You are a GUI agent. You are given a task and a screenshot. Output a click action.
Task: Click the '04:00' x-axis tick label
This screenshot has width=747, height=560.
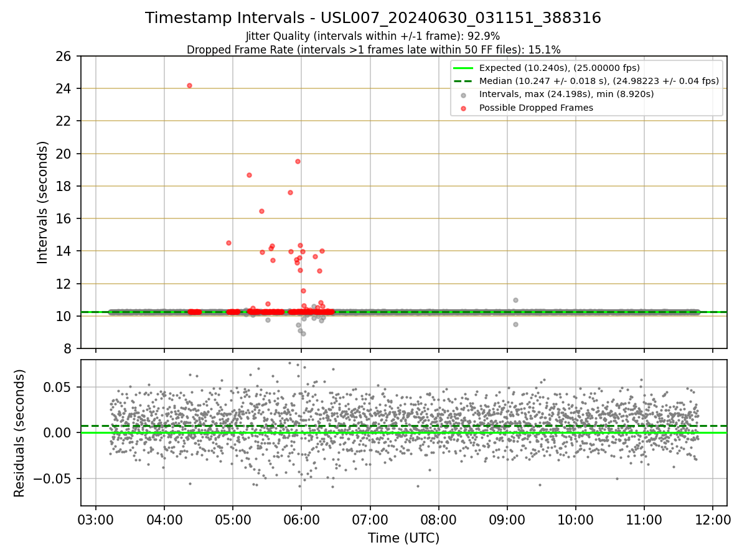[164, 519]
